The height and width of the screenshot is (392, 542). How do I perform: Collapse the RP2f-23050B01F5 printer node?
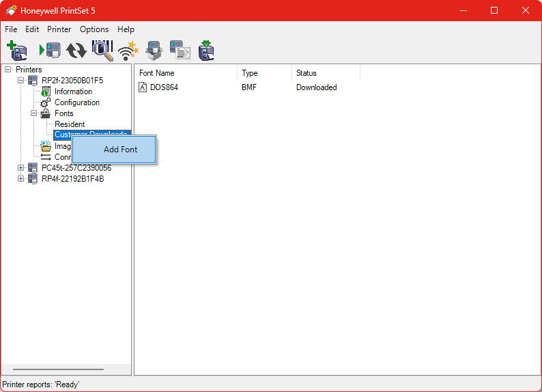(x=20, y=81)
